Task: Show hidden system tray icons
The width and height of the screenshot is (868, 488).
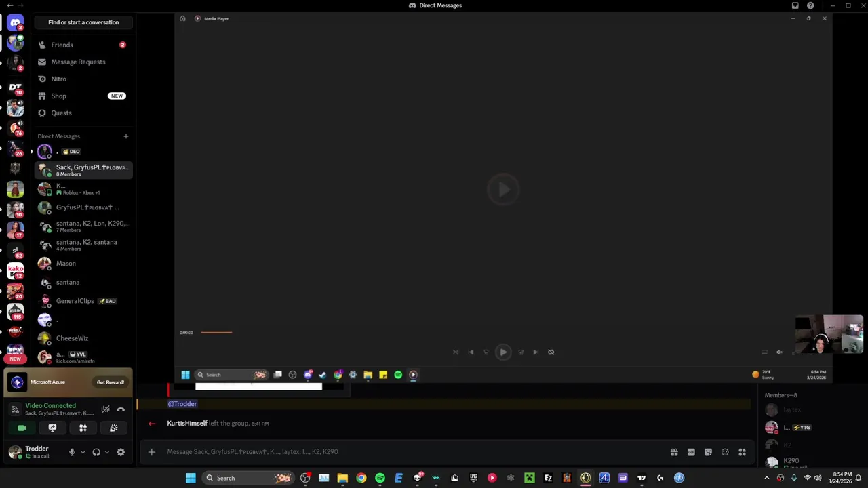Action: click(767, 478)
